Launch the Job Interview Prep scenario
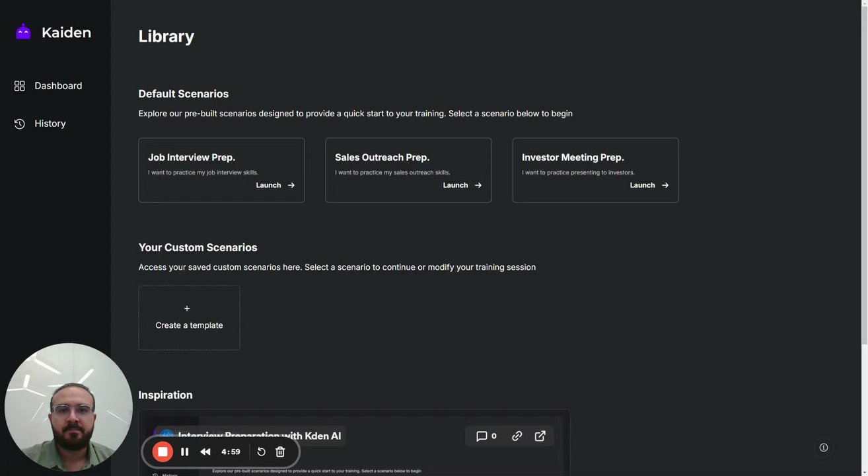This screenshot has height=476, width=868. (x=275, y=185)
